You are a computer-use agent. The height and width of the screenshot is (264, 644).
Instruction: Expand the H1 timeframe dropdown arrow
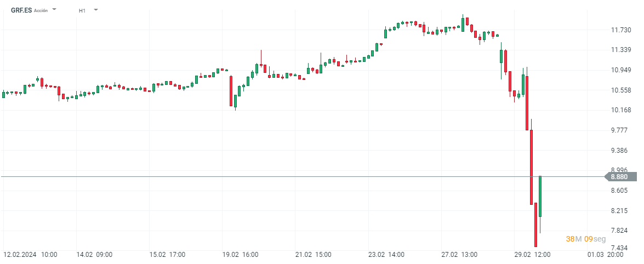(96, 9)
